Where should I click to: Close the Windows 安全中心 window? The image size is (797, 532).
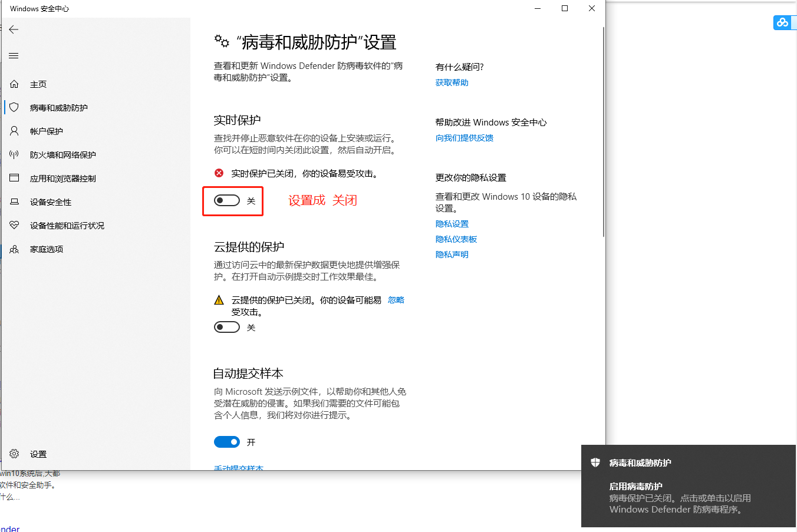[x=592, y=8]
